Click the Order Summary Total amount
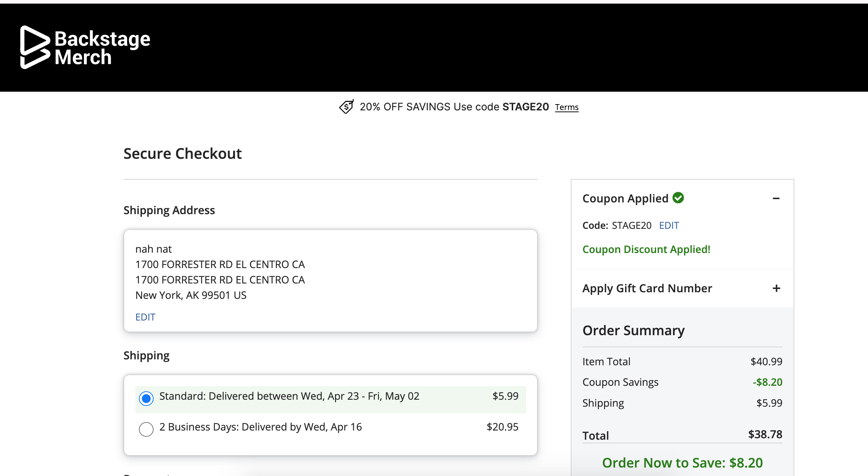 [x=765, y=434]
